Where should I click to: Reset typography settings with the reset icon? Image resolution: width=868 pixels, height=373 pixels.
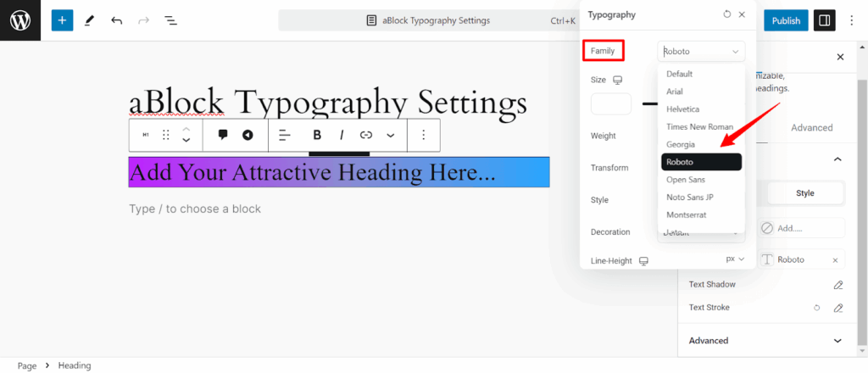pyautogui.click(x=726, y=14)
